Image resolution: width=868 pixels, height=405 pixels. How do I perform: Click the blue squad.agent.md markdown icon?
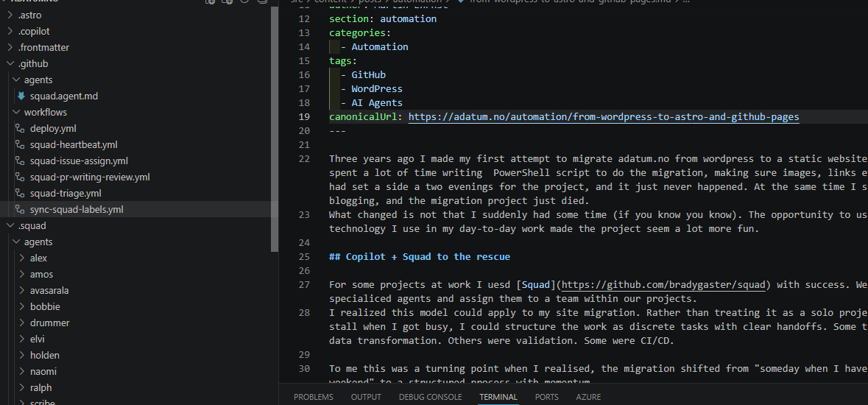point(21,96)
